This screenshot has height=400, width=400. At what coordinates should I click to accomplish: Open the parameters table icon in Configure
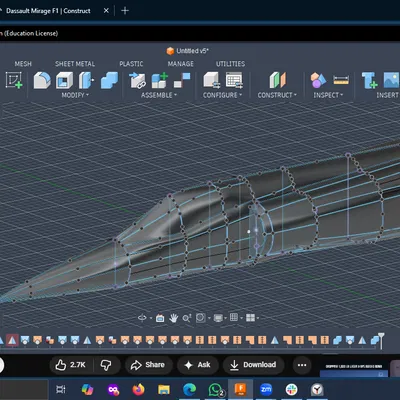click(234, 80)
